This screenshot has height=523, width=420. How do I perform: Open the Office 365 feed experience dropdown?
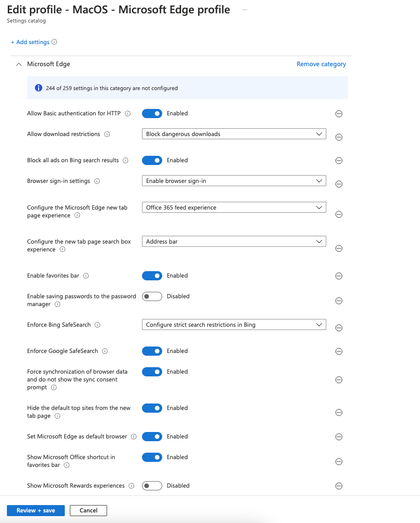coord(234,207)
